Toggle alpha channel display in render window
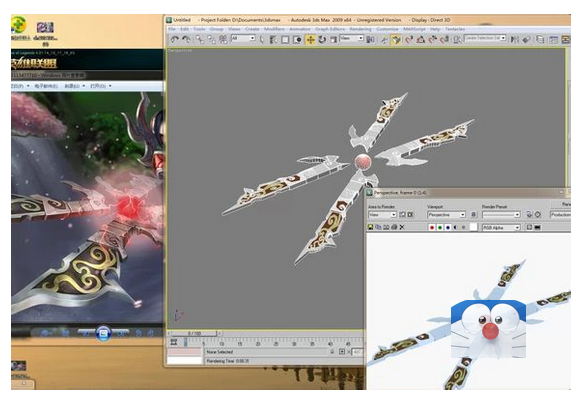 point(456,228)
